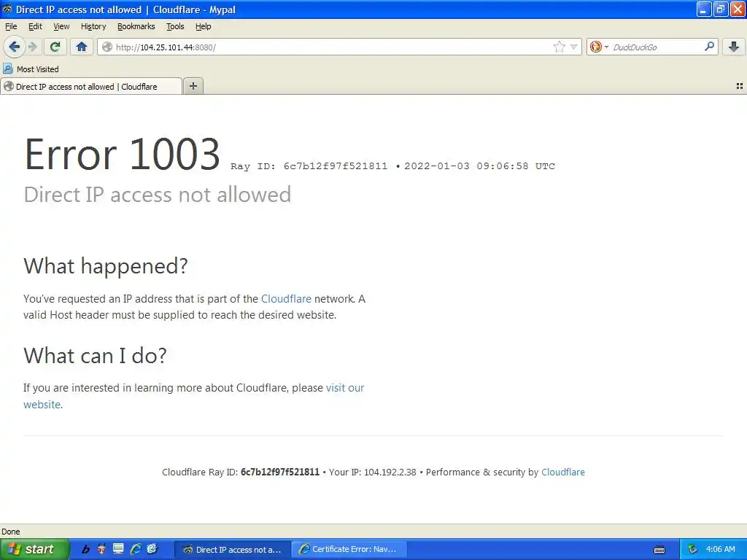Reload the current page
This screenshot has height=560, width=747.
click(x=55, y=47)
